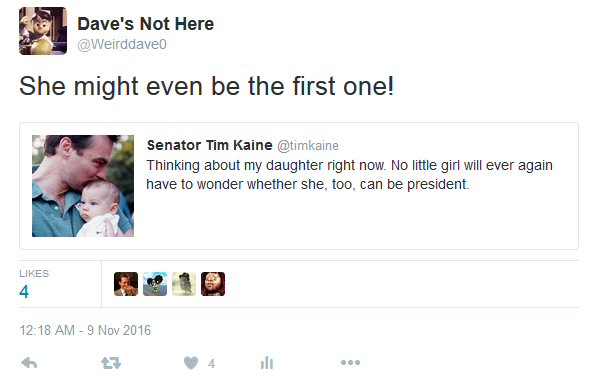Viewport: 599px width, 380px height.
Task: Click the third liker's pale avatar
Action: tap(184, 284)
